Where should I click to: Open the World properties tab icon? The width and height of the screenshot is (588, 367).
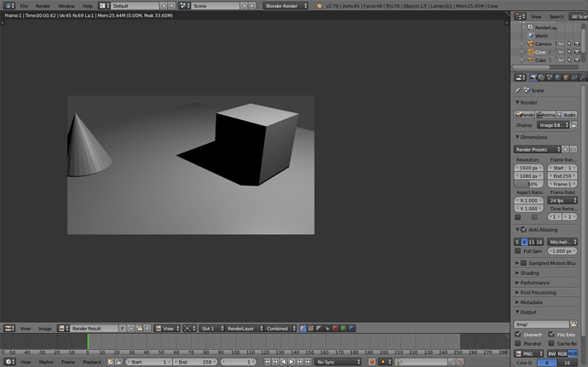tap(557, 77)
